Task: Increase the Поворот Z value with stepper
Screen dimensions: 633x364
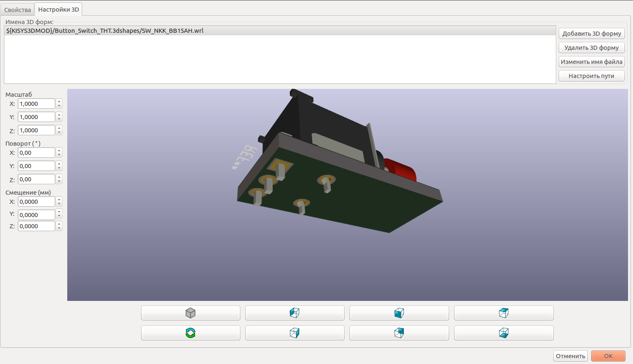Action: tap(59, 177)
